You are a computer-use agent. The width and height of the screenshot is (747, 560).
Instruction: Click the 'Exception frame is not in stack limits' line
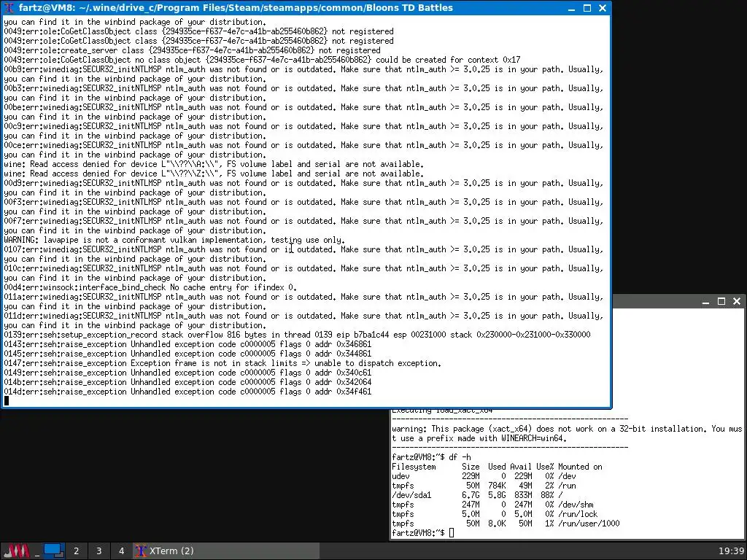pos(222,363)
